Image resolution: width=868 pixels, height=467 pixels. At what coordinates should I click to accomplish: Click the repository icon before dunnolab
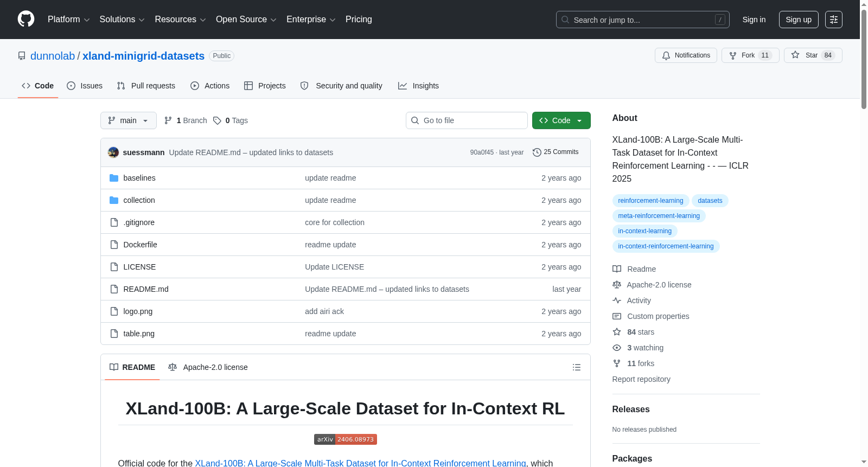pyautogui.click(x=22, y=56)
